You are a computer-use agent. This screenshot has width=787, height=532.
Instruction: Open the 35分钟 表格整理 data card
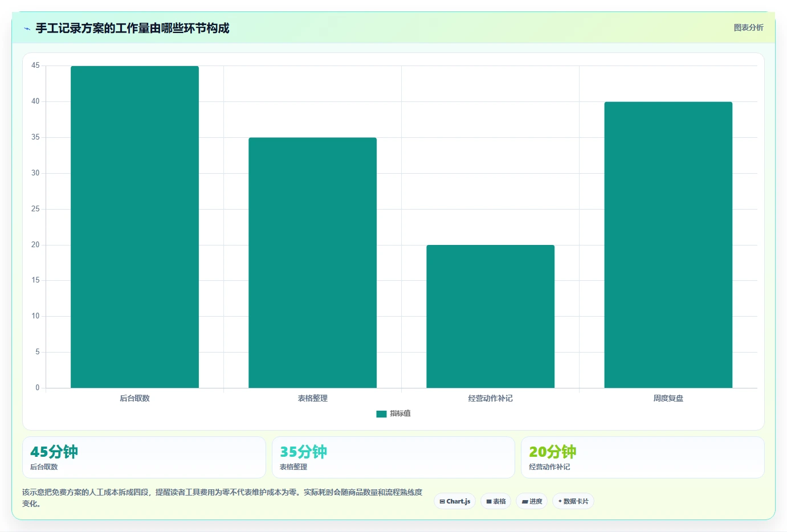393,457
